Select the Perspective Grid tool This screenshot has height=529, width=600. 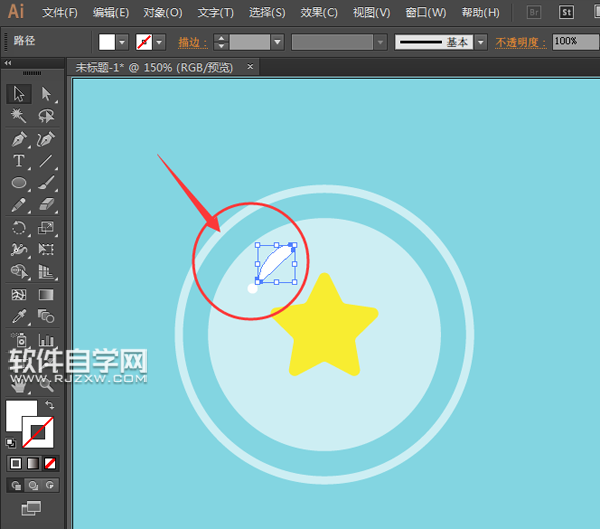46,271
